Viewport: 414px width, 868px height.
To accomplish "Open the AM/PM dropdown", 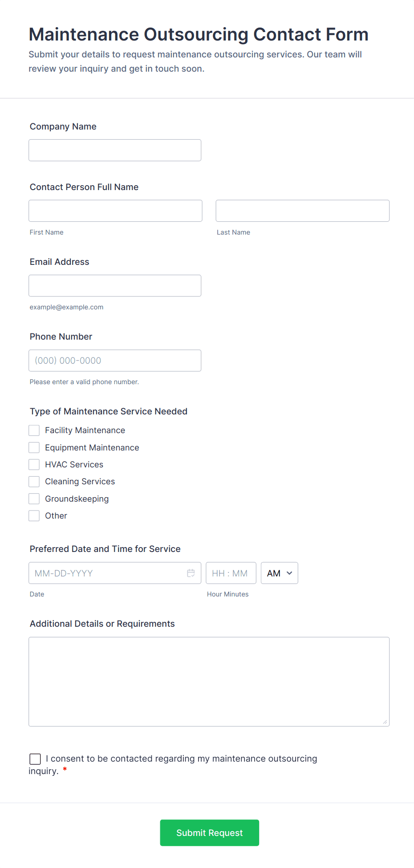I will coord(279,573).
